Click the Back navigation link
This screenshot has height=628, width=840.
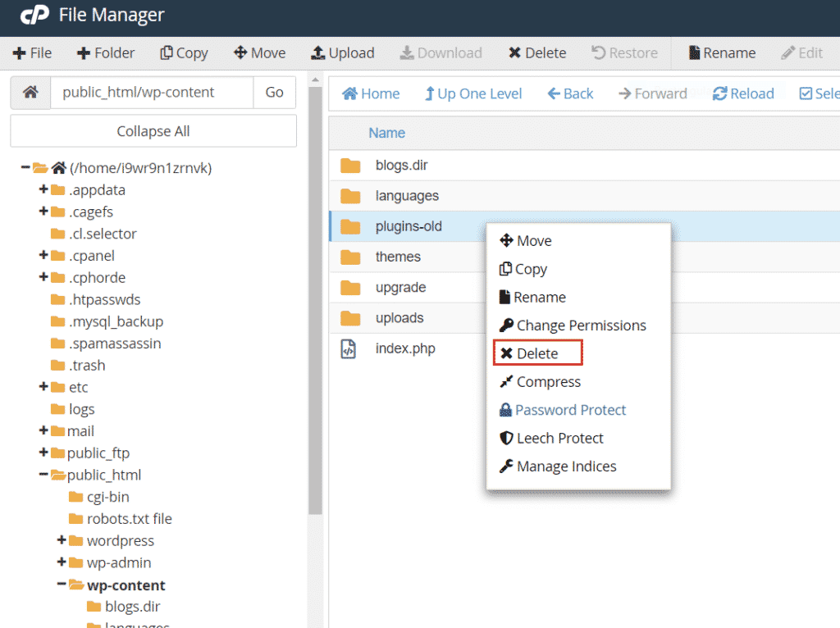click(x=570, y=93)
